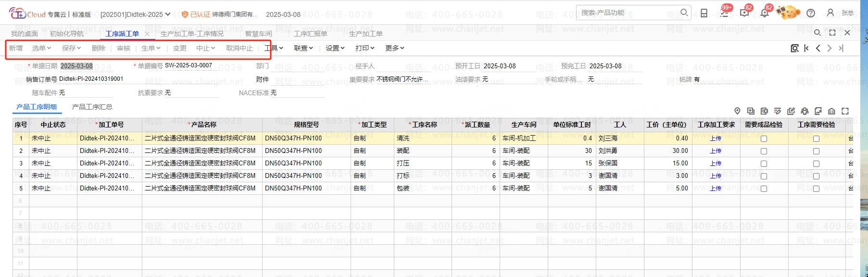Screen dimensions: 868x277
Task: Click the customer service monkey mascot
Action: pos(789,13)
